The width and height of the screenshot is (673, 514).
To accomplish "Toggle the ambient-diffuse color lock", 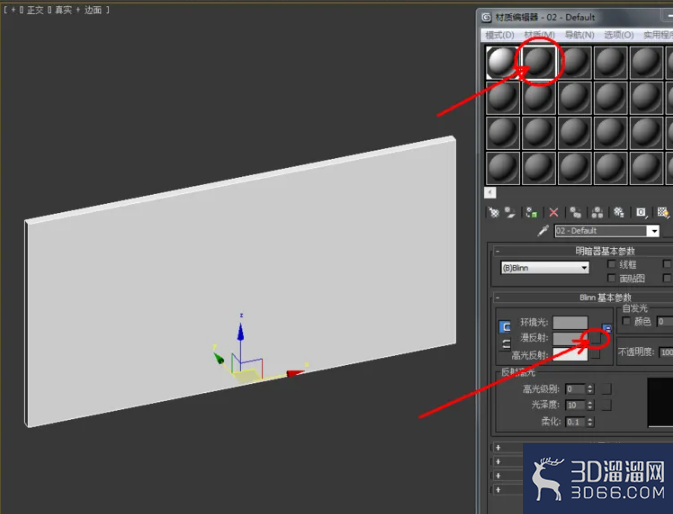I will (505, 327).
